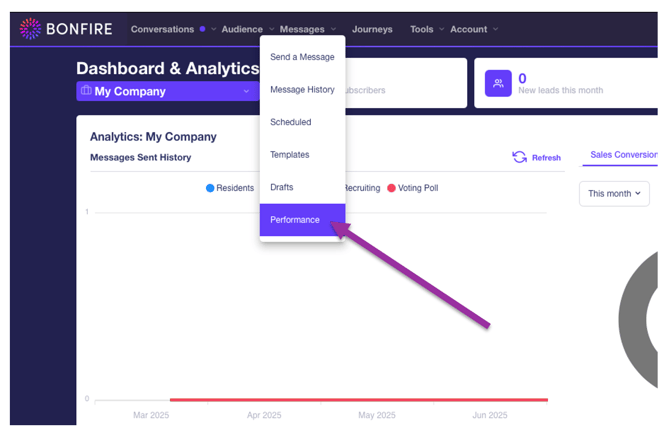The width and height of the screenshot is (670, 440).
Task: Click the briefcase icon beside My Company
Action: click(86, 91)
